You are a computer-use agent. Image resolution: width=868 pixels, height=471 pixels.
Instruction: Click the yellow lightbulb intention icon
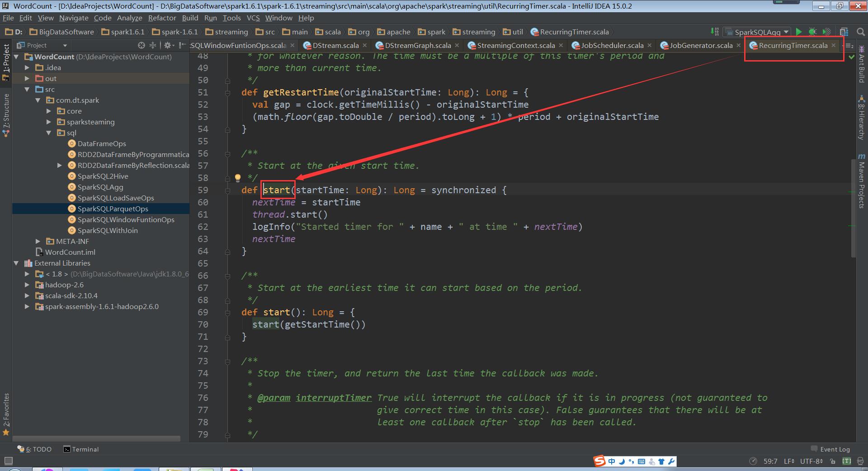coord(238,178)
